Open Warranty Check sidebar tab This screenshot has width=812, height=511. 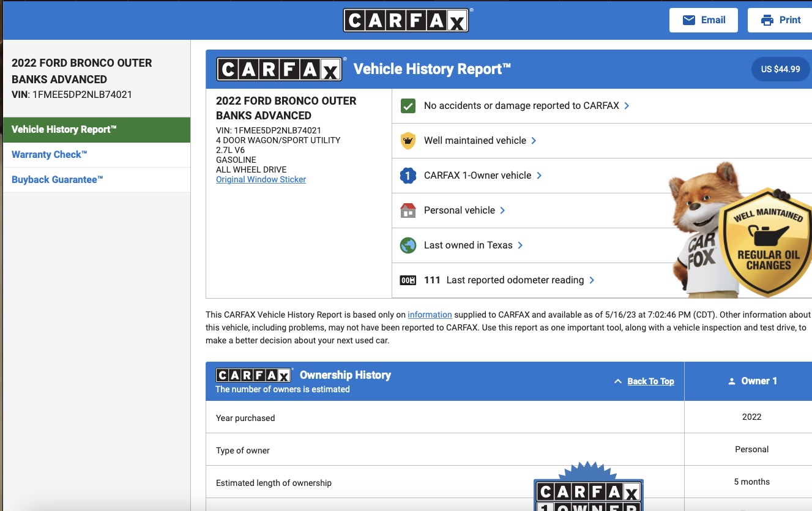coord(97,155)
